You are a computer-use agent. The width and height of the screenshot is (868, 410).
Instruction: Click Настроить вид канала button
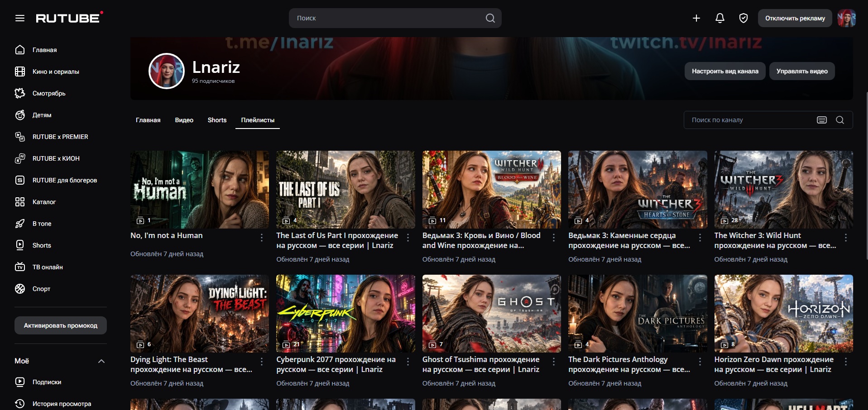coord(725,71)
